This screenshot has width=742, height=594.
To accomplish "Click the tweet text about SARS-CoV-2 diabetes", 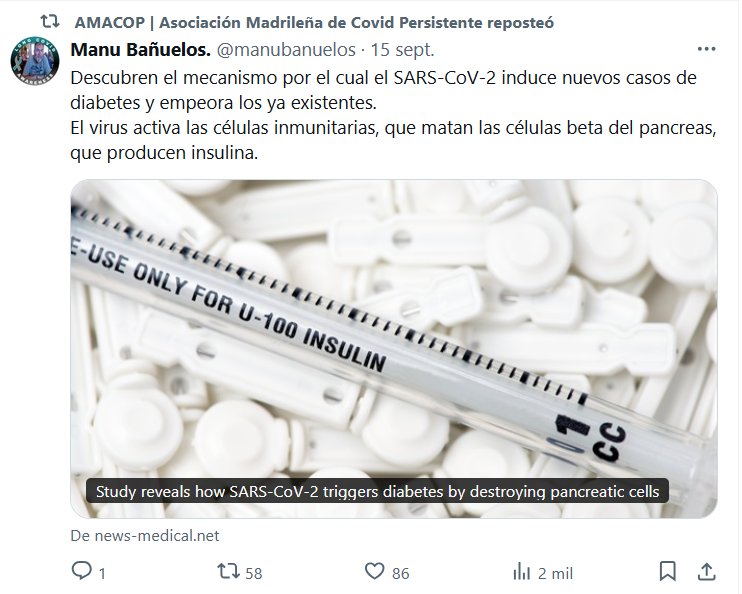I will coord(393,115).
